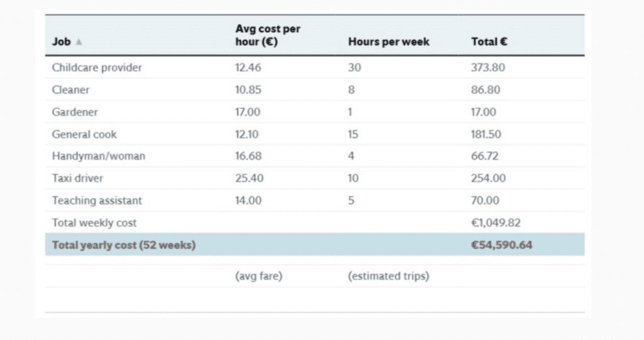This screenshot has height=340, width=644.
Task: Click the Gardener job cell
Action: click(75, 112)
